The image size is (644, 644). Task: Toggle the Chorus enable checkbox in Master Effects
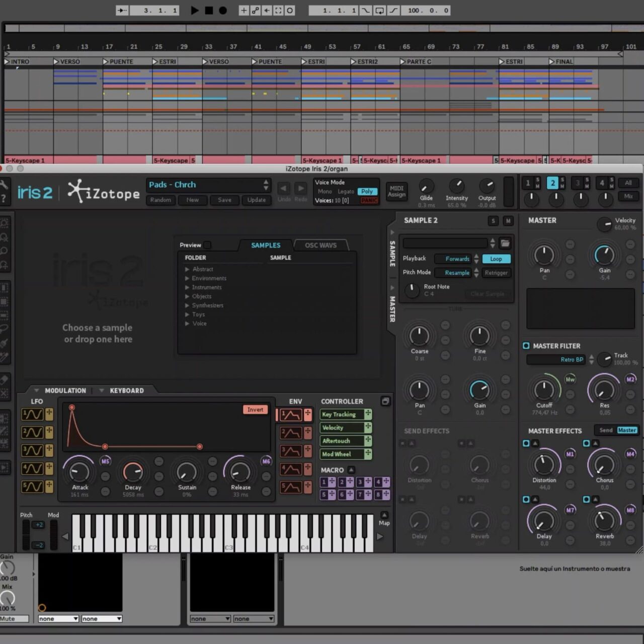click(x=586, y=443)
